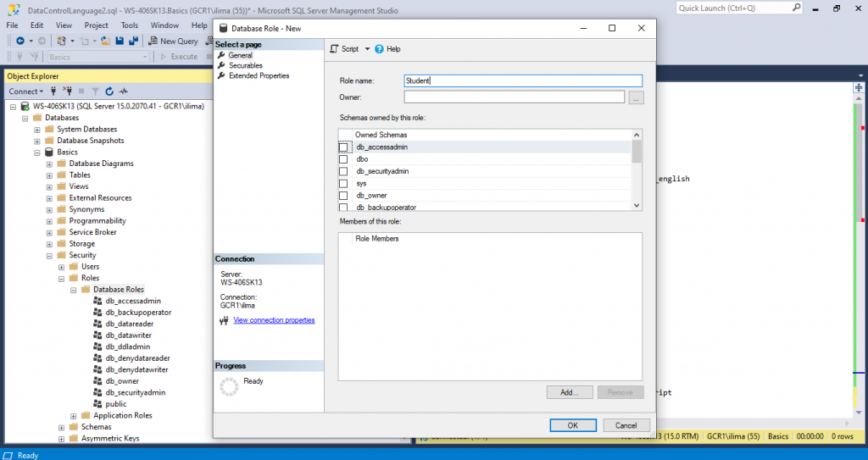Collapse the Database Roles node
This screenshot has width=868, height=460.
(x=73, y=290)
